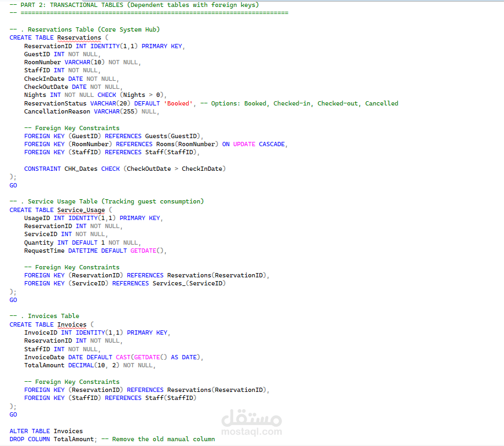Click ON UPDATE CASCADE clause text
This screenshot has height=446, width=504.
pyautogui.click(x=253, y=144)
